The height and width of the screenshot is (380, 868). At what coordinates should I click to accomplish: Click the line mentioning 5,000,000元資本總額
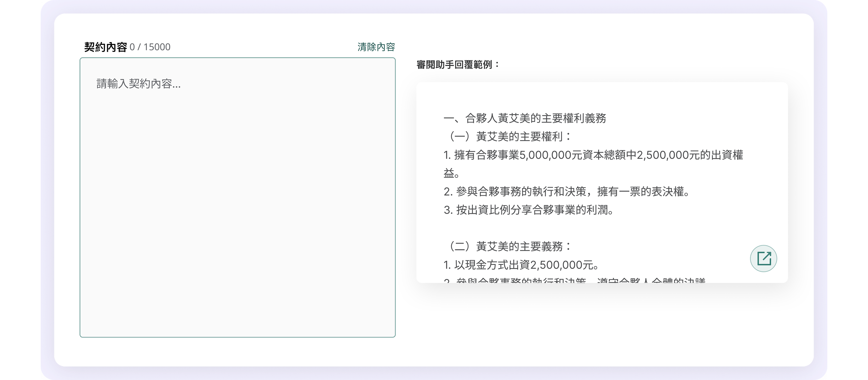[593, 155]
